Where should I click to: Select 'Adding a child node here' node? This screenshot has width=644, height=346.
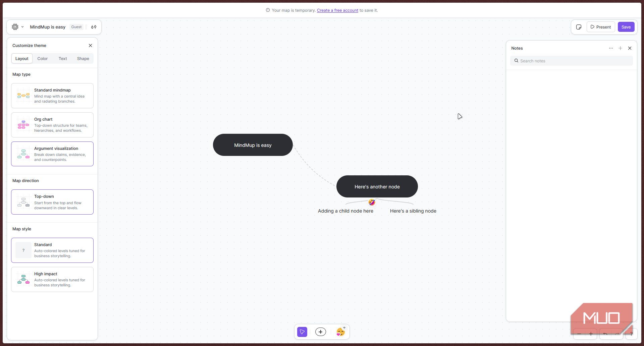pos(345,211)
